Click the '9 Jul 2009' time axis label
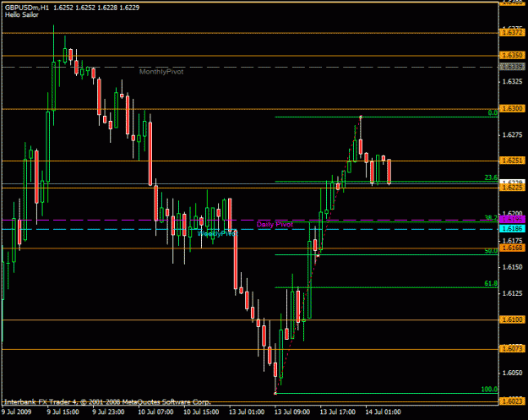528x420 pixels. [x=17, y=412]
